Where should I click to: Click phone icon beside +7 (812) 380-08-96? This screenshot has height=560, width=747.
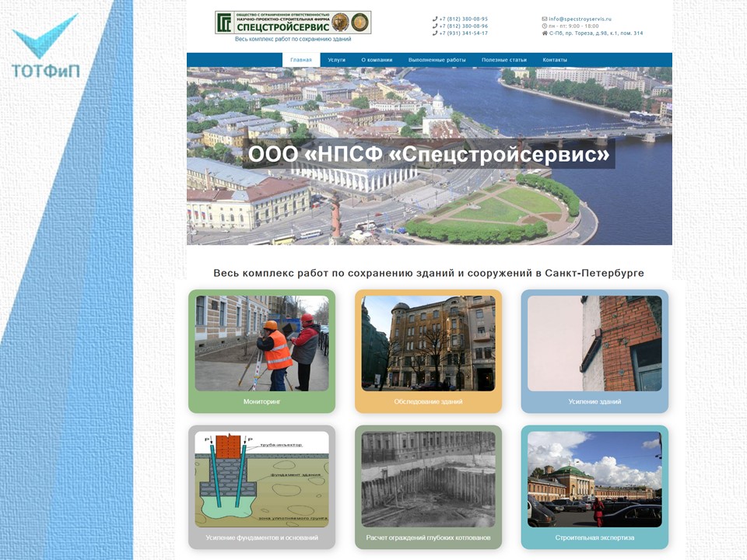[435, 26]
